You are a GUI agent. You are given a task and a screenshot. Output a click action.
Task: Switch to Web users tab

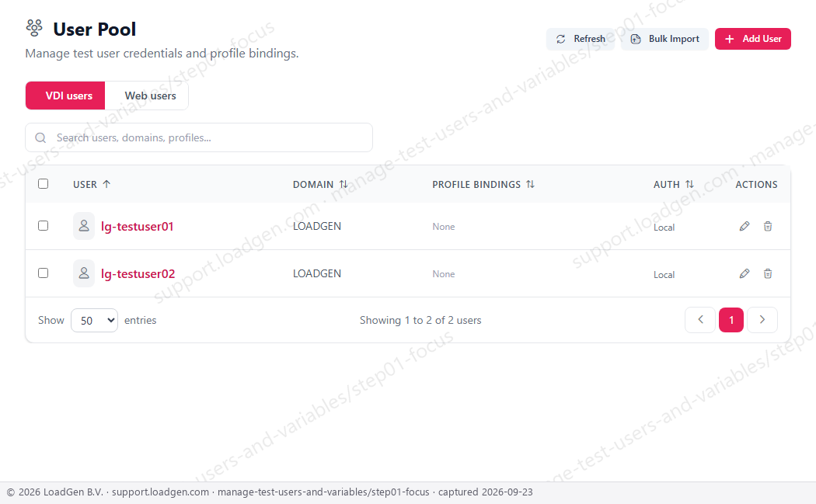147,96
